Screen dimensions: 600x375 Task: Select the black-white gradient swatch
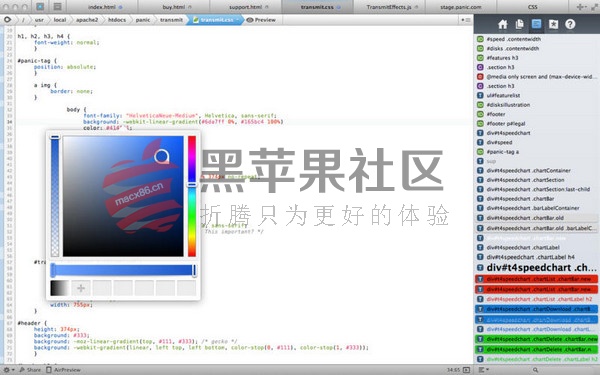60,288
